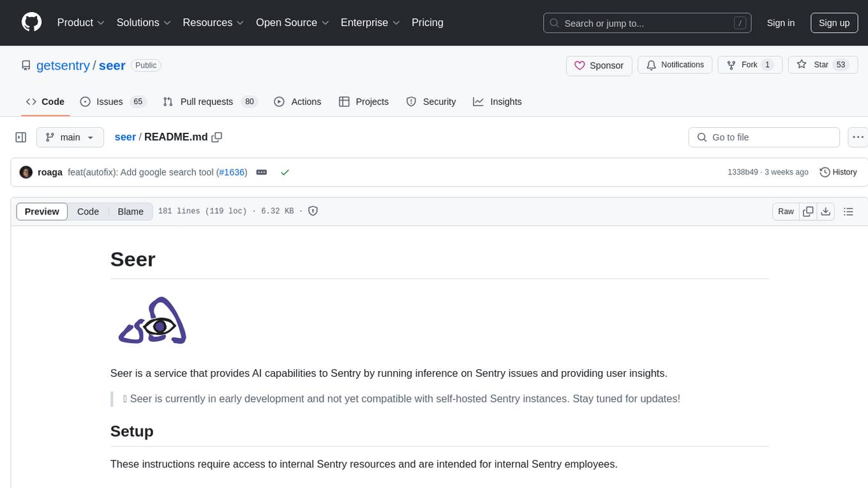Click the Star count 53
Screen dimensions: 868x488
click(841, 65)
